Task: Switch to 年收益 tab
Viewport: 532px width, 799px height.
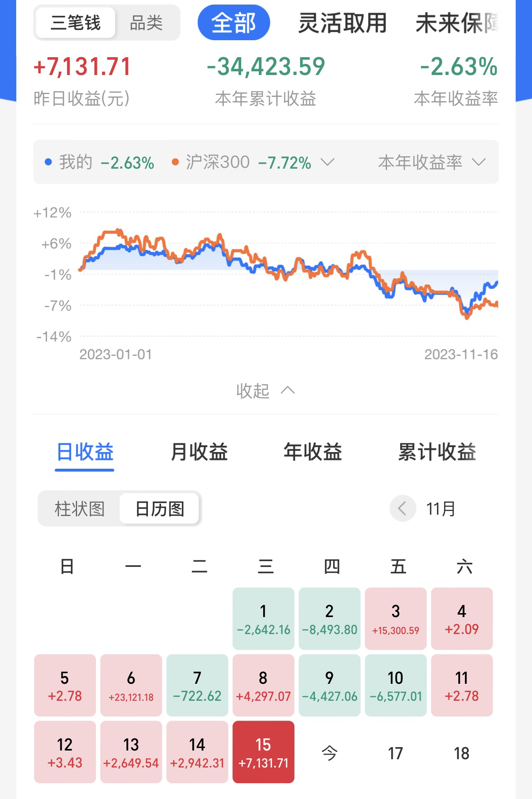Action: tap(313, 452)
